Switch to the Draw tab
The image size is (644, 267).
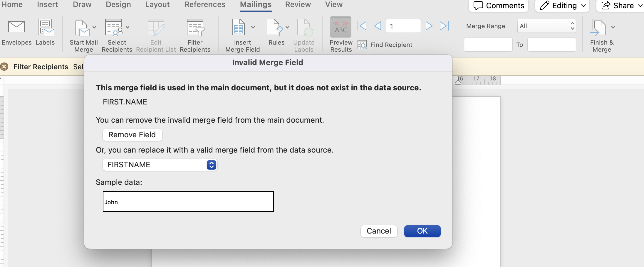click(82, 4)
